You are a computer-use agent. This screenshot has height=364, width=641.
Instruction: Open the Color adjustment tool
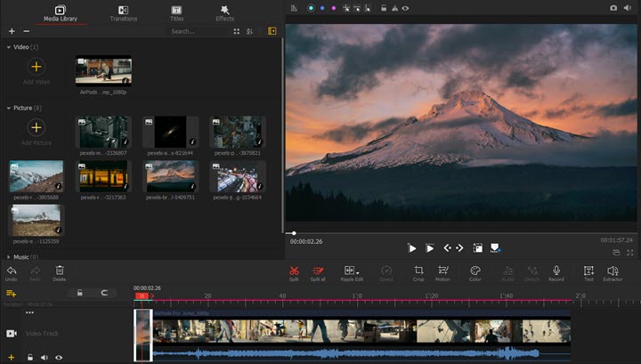pyautogui.click(x=475, y=271)
